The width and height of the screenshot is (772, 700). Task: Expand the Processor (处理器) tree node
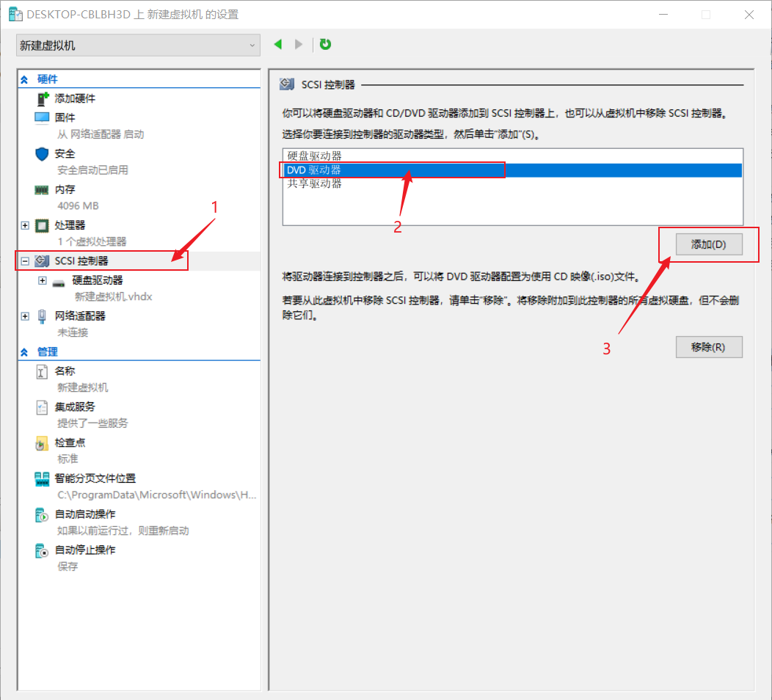tap(25, 225)
